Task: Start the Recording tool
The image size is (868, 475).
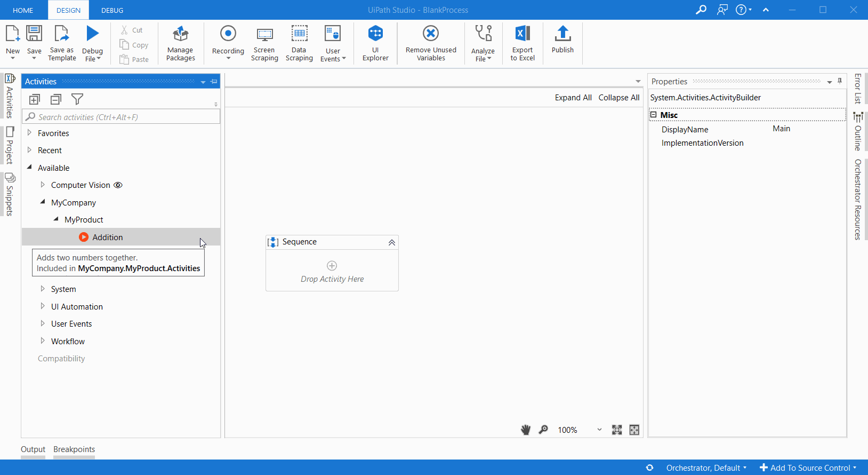Action: coord(228,43)
